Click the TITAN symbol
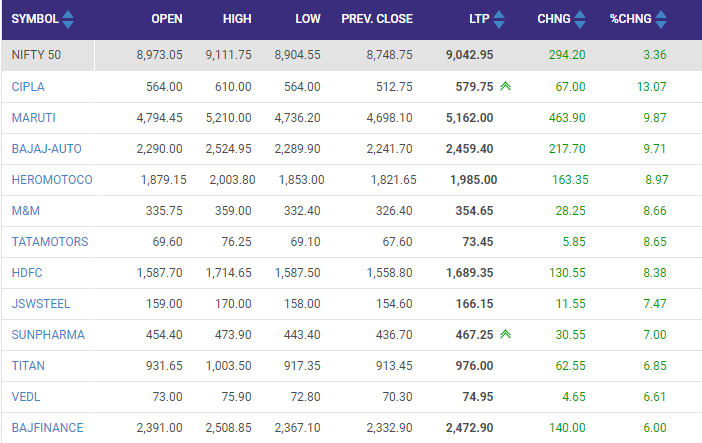The image size is (702, 443). 28,366
